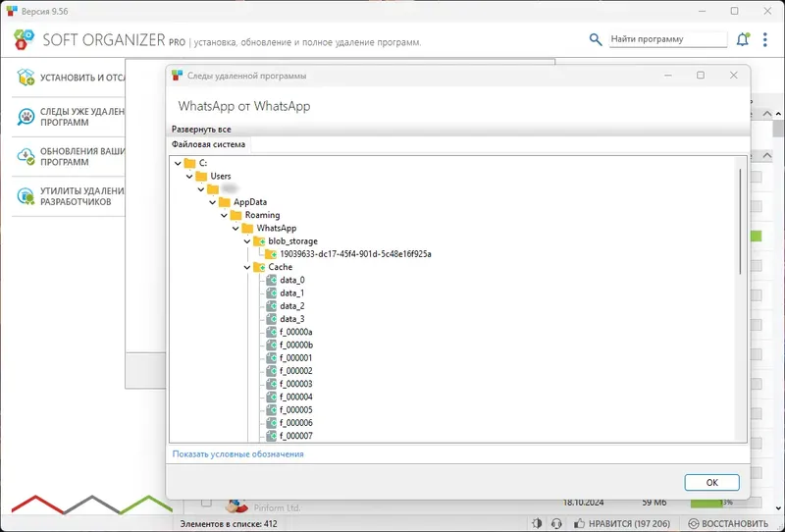Click the tree view vertical scrollbar
785x532 pixels.
coord(741,221)
